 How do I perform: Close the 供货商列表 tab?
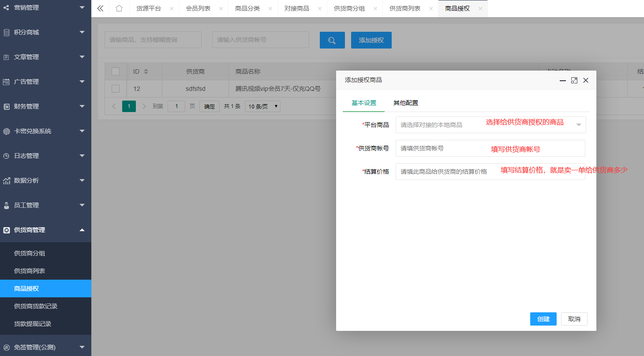[431, 8]
